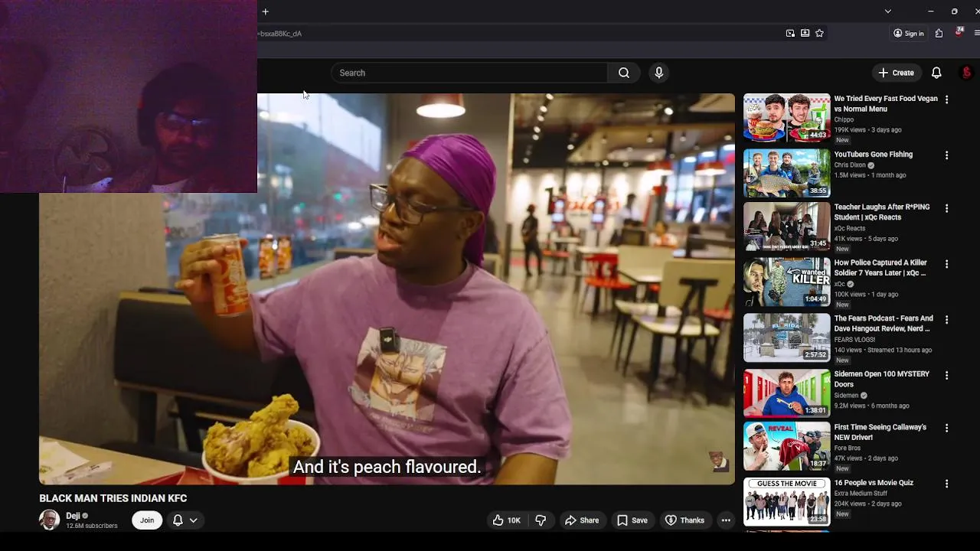Viewport: 980px width, 551px height.
Task: Open the list all tabs chevron
Action: pos(887,11)
